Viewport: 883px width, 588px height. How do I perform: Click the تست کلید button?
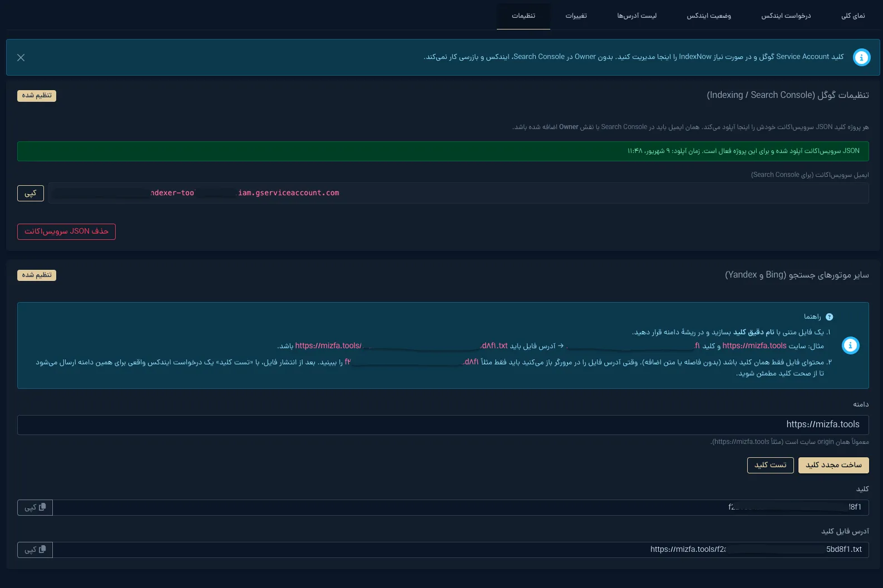point(771,465)
